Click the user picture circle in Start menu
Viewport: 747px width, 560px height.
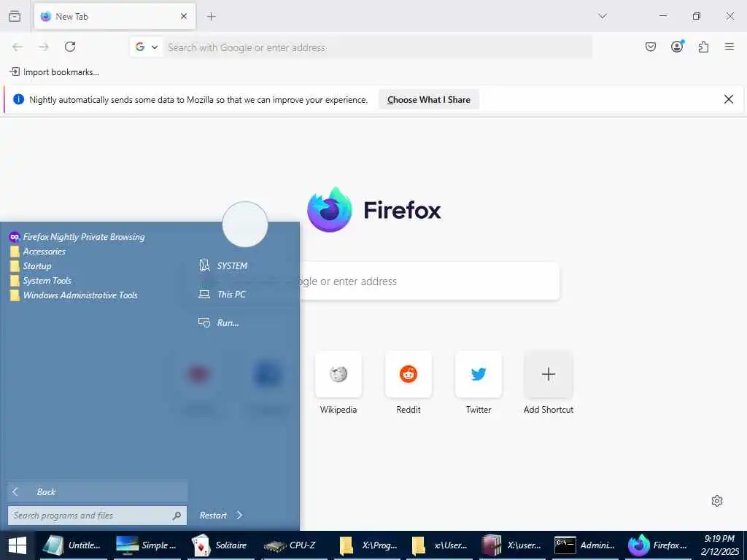click(245, 225)
